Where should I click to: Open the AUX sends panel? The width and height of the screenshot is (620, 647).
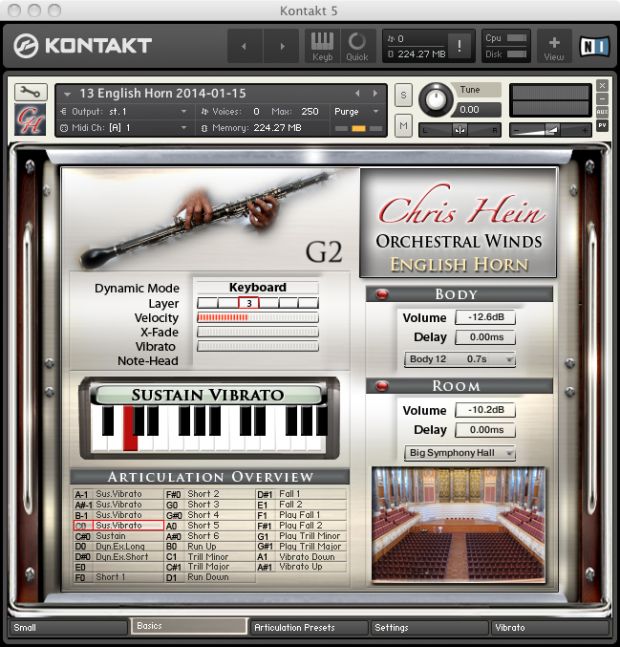tap(602, 112)
